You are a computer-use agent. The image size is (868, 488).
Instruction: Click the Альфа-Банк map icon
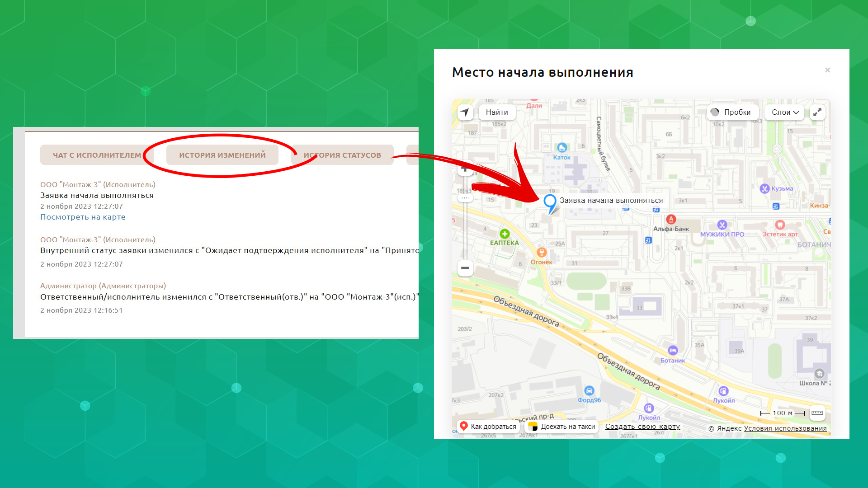pyautogui.click(x=671, y=220)
